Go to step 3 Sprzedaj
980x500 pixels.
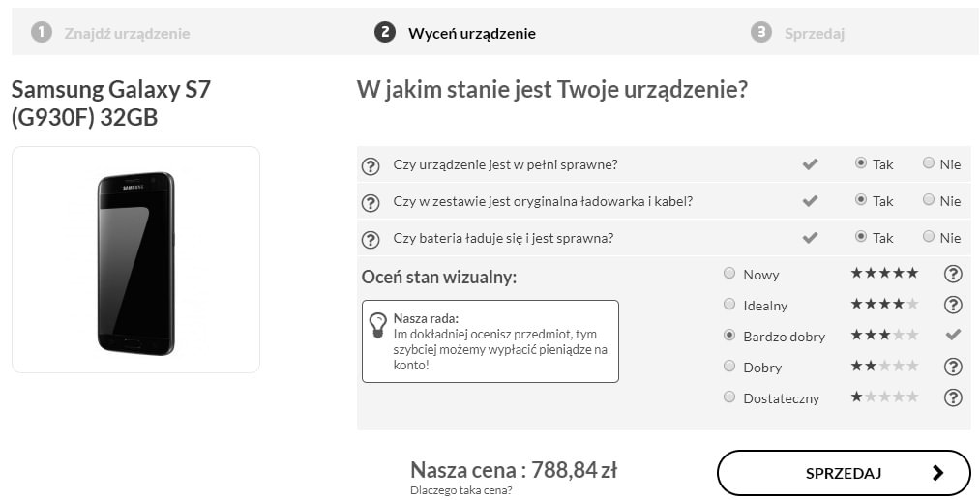(x=797, y=33)
